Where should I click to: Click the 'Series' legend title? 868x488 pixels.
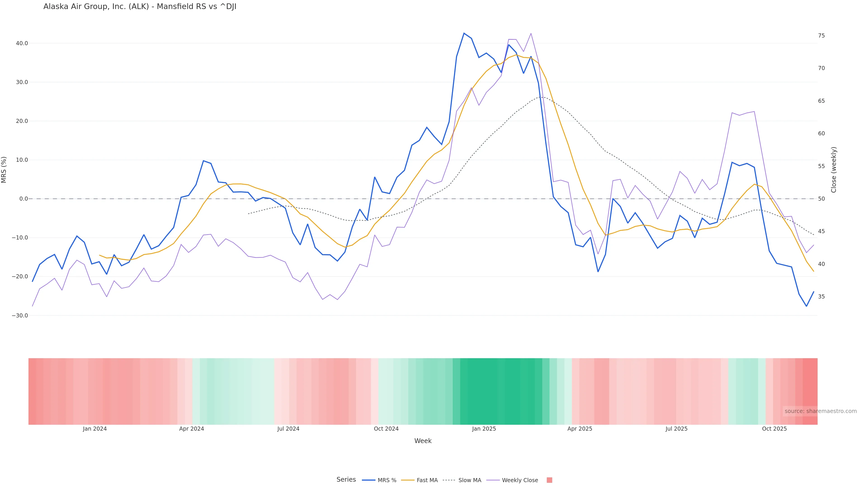pyautogui.click(x=346, y=480)
